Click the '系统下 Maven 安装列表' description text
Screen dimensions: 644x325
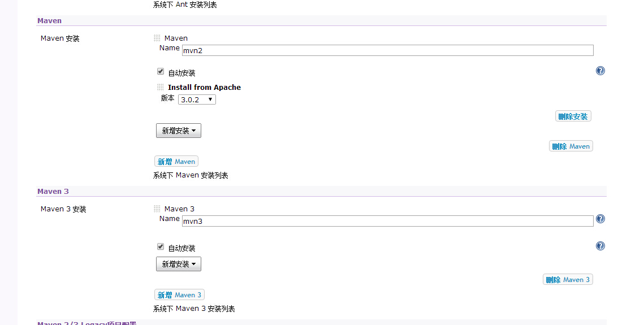click(x=191, y=175)
